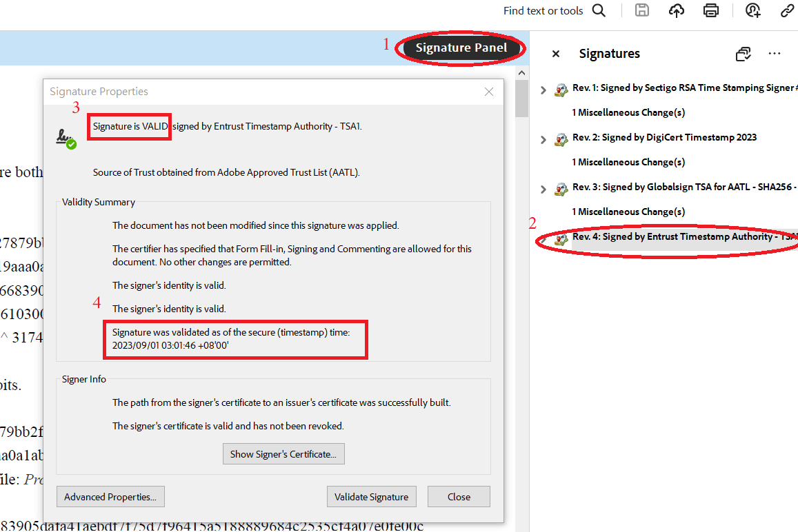Expand Rev. 2 DigiCert signature entry
Image resolution: width=798 pixels, height=532 pixels.
(x=543, y=139)
